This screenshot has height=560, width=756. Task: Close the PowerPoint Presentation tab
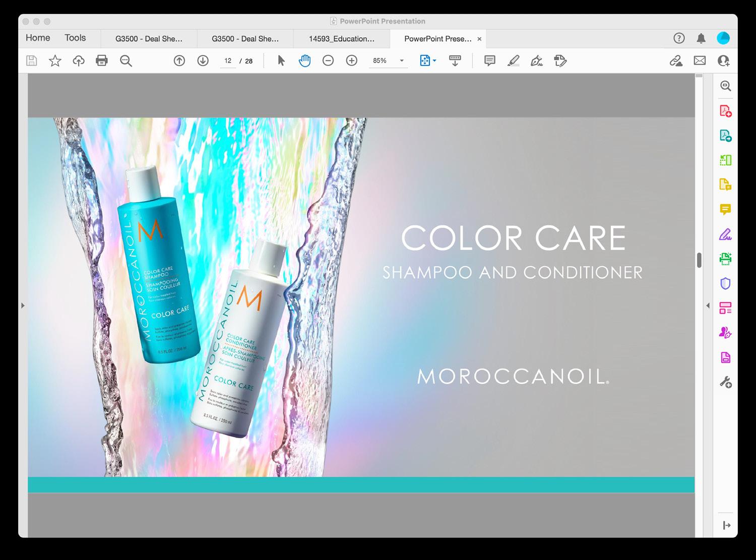479,39
